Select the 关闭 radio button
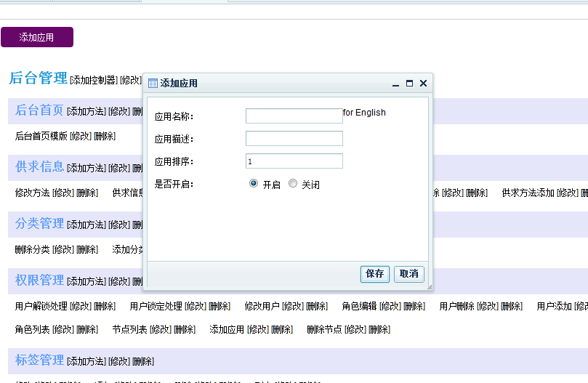588x383 pixels. [293, 184]
